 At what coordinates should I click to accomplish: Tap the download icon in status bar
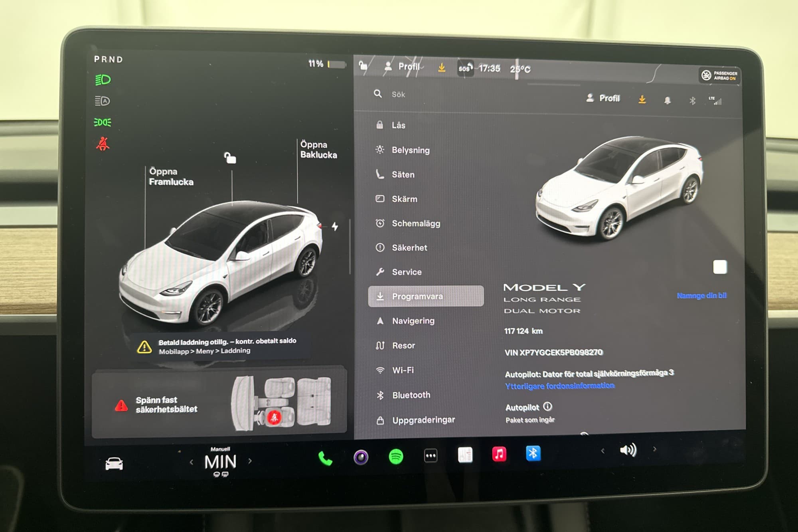442,67
